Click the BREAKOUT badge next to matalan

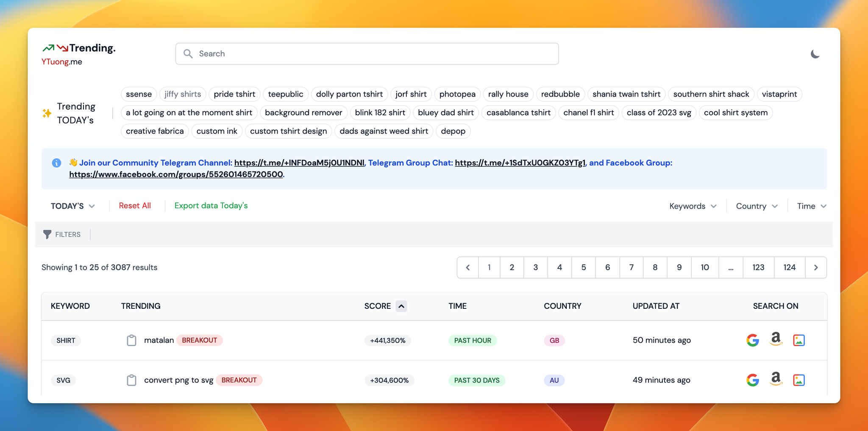click(200, 340)
